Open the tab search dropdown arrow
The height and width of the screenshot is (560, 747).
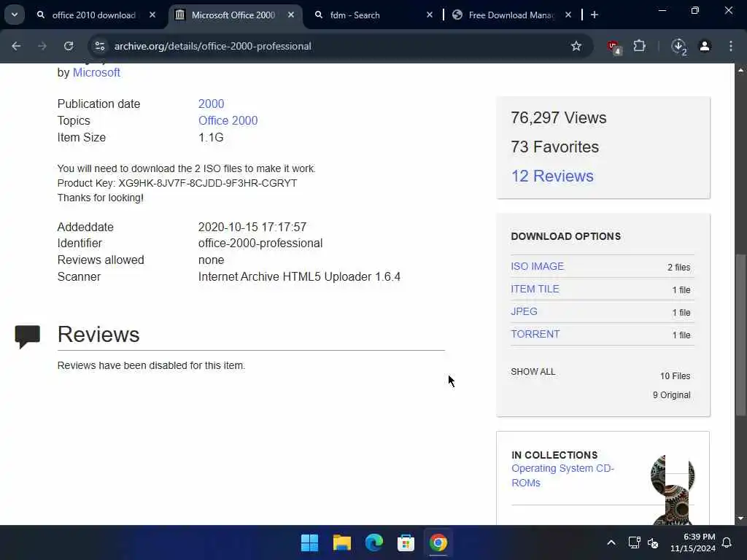click(15, 15)
